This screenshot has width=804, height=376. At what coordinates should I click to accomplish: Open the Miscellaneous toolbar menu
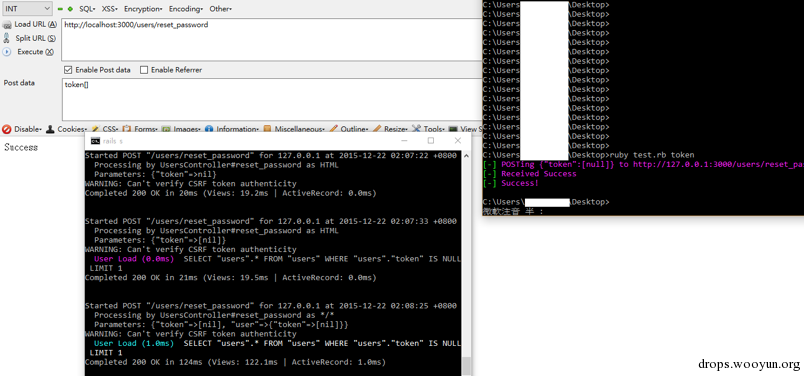(x=299, y=128)
